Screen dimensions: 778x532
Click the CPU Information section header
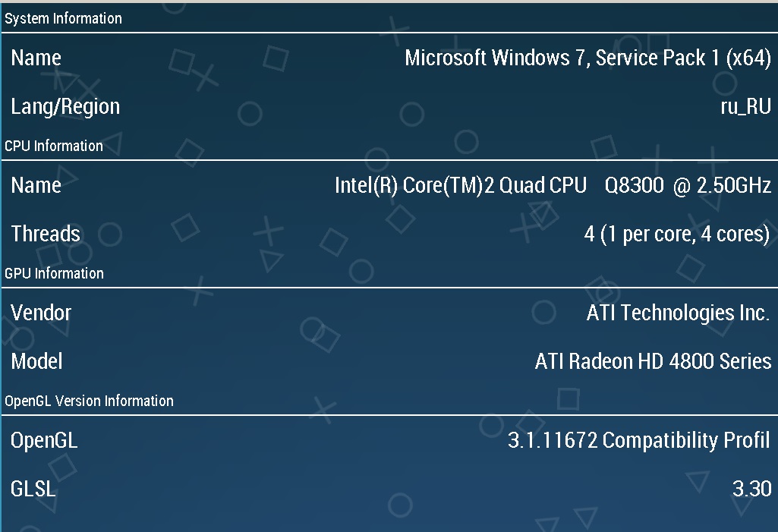[54, 146]
